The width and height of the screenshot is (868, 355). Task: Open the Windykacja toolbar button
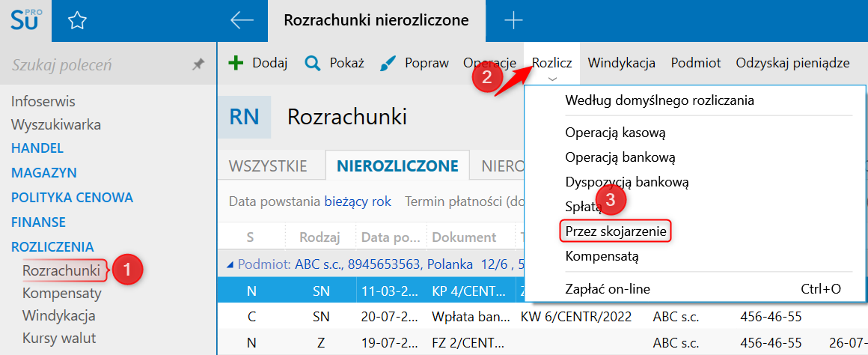621,63
